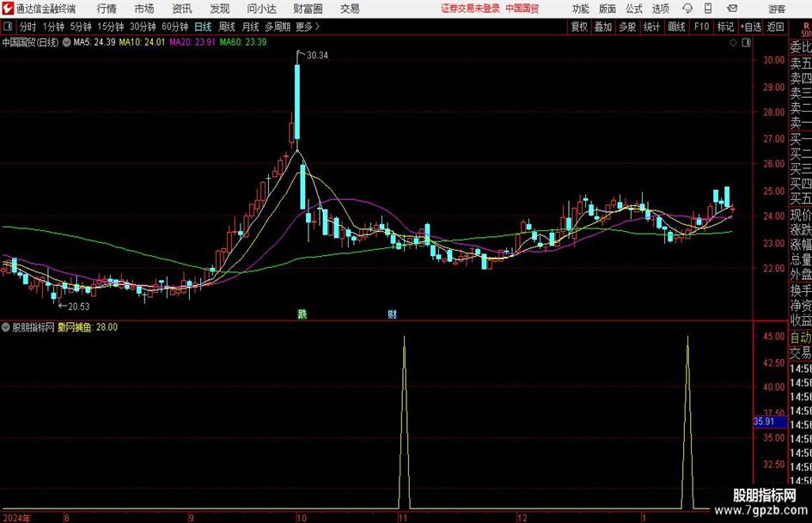Click the MA60: 23.39 label
This screenshot has height=523, width=812.
[x=243, y=42]
